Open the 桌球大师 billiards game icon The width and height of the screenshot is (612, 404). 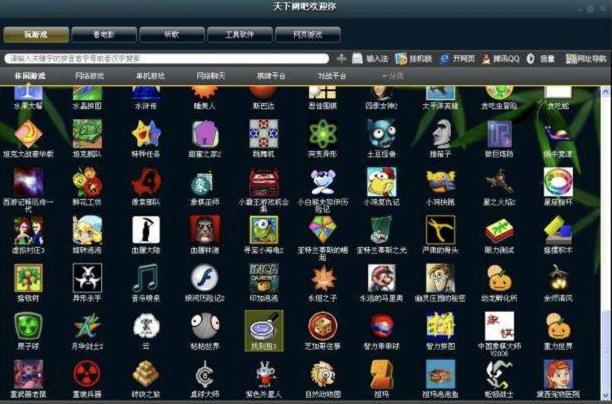[x=205, y=374]
